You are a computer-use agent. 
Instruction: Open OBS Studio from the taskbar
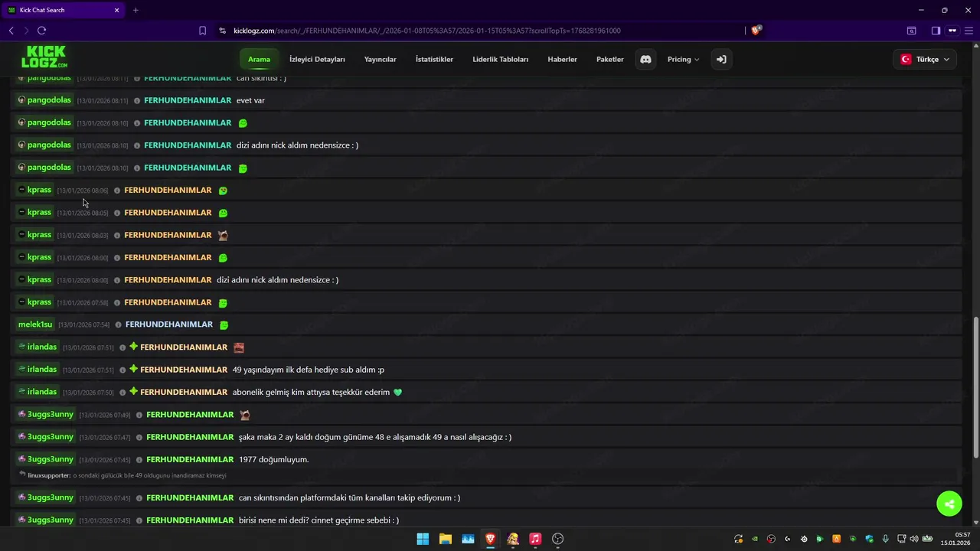coord(557,539)
